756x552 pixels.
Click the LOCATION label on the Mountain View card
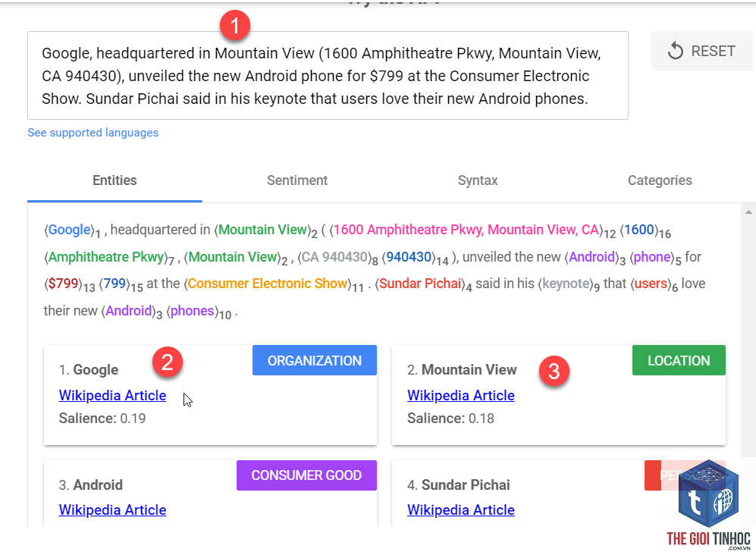[679, 360]
